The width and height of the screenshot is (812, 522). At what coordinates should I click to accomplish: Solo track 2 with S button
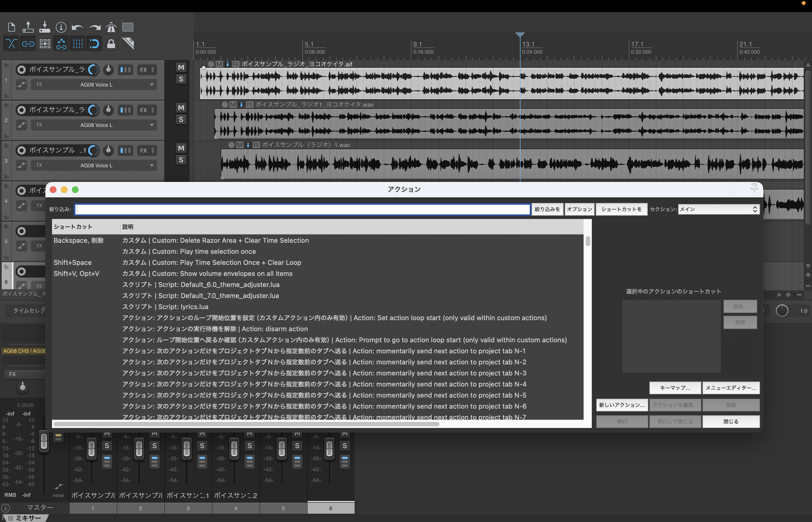click(181, 120)
